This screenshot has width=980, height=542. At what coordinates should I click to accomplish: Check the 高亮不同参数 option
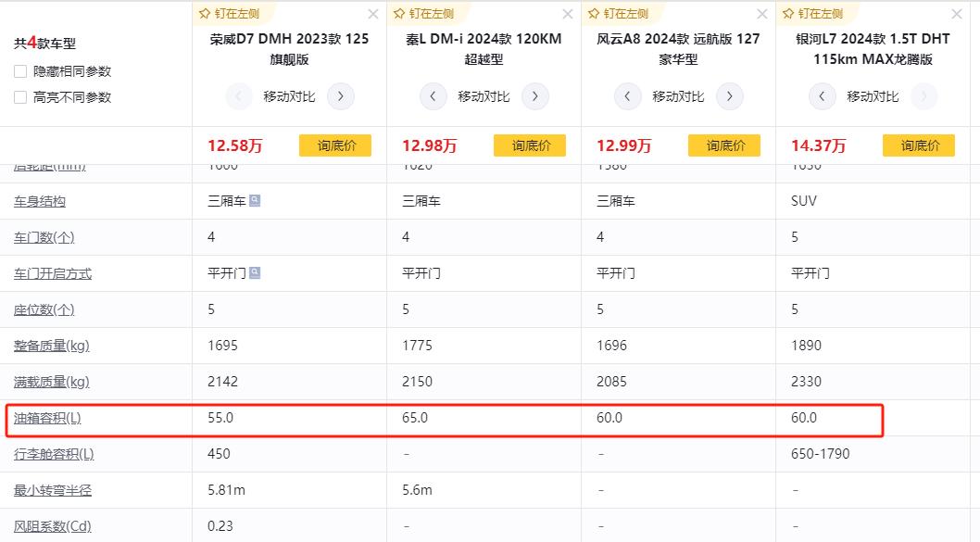click(x=20, y=97)
